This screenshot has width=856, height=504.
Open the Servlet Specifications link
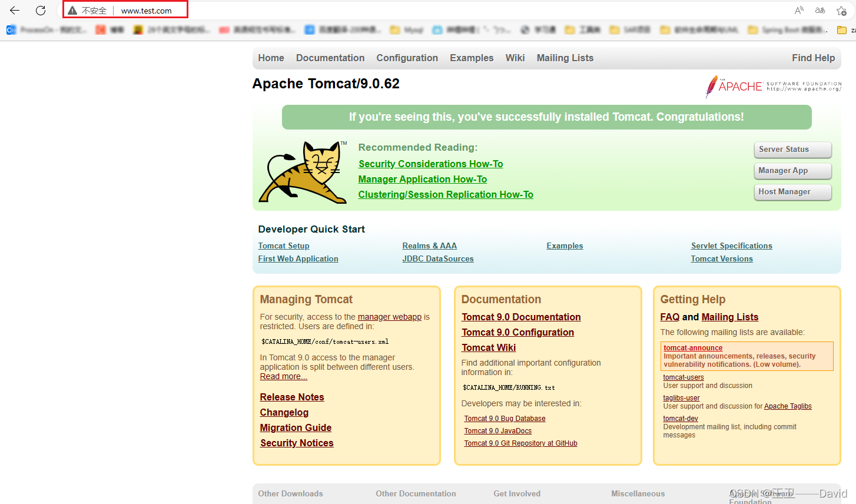(x=732, y=246)
